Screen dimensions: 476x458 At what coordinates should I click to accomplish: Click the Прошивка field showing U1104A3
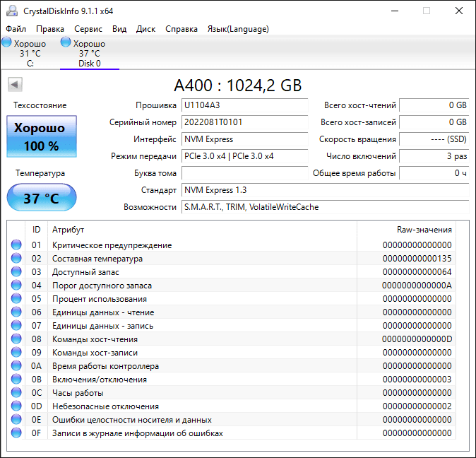(x=244, y=105)
